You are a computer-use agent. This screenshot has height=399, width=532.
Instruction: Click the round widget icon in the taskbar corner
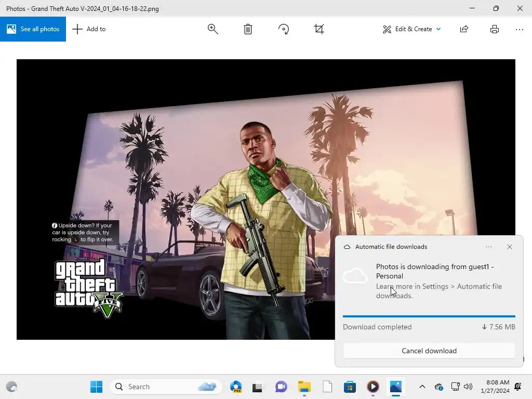click(x=11, y=387)
